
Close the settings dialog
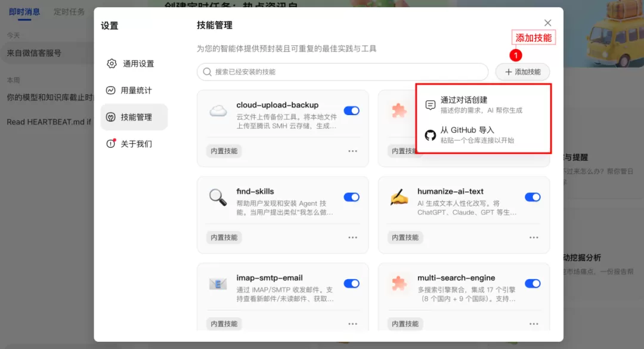[547, 23]
